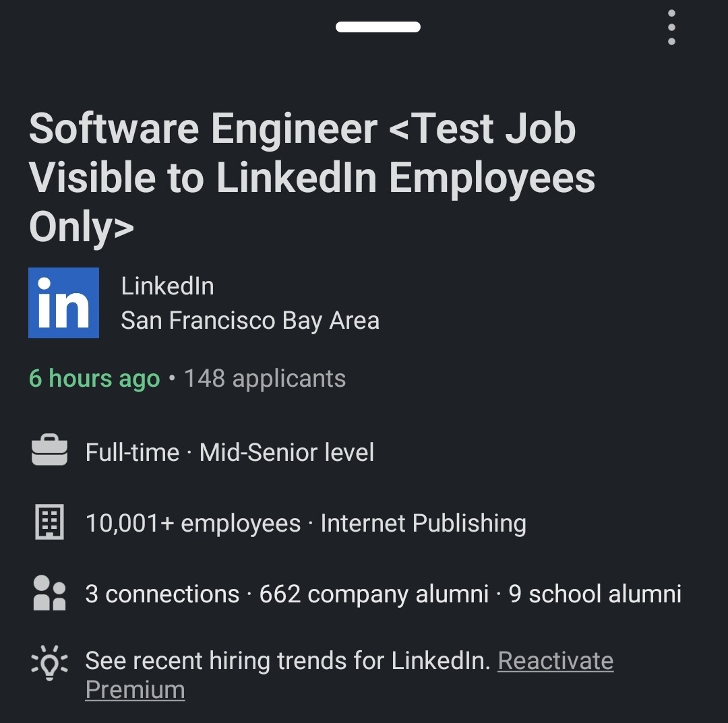Viewport: 728px width, 723px height.
Task: Follow the Reactivate Premium link
Action: coord(555,661)
